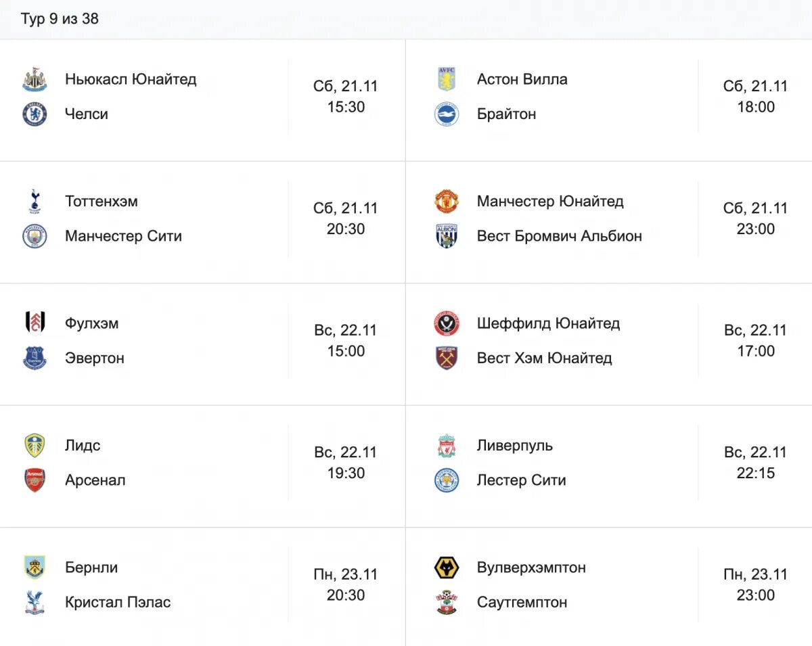This screenshot has height=646, width=812.
Task: Select the Шеффилд Юнайтед team name
Action: [548, 323]
